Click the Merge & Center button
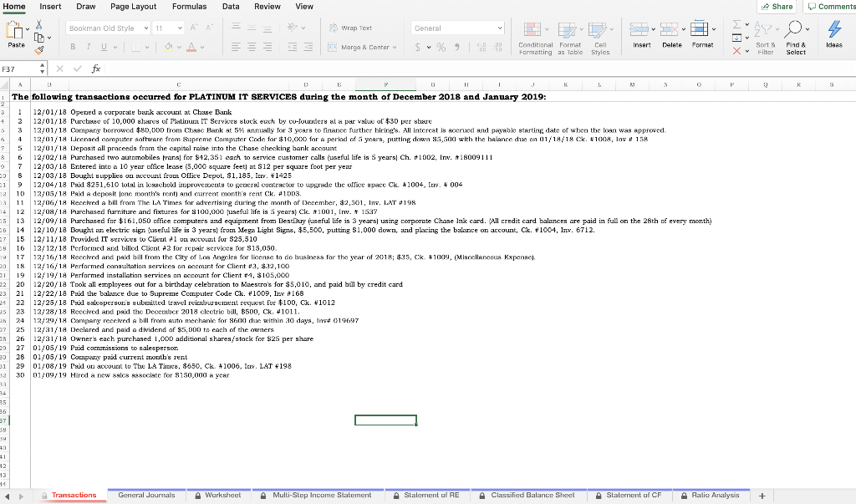 click(x=359, y=48)
